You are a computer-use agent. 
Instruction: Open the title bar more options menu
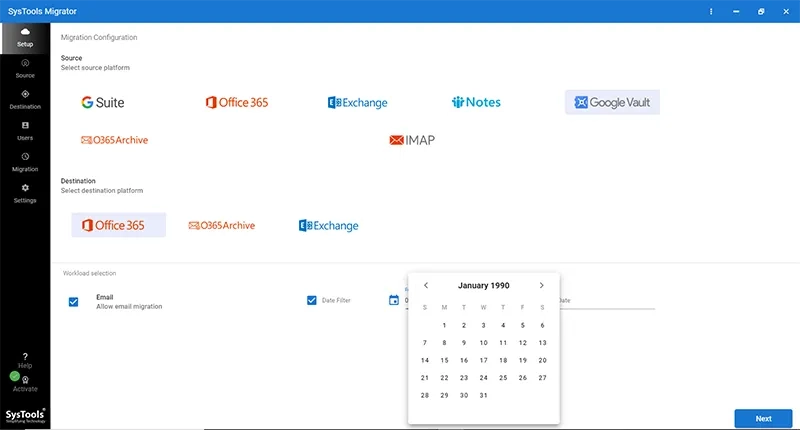pyautogui.click(x=711, y=11)
